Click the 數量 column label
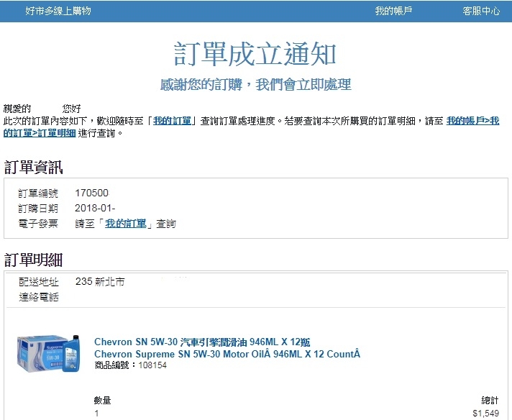The width and height of the screenshot is (512, 420). (x=103, y=400)
